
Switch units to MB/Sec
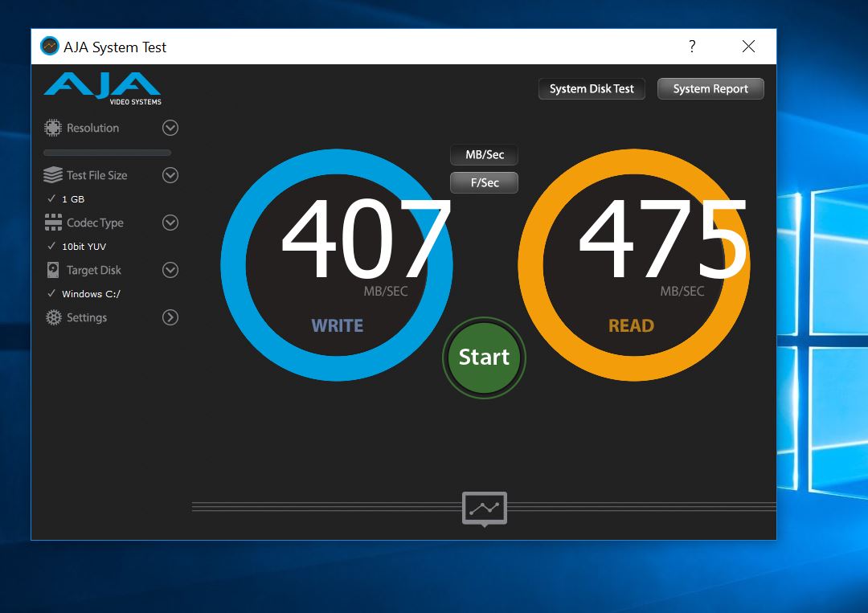(485, 154)
